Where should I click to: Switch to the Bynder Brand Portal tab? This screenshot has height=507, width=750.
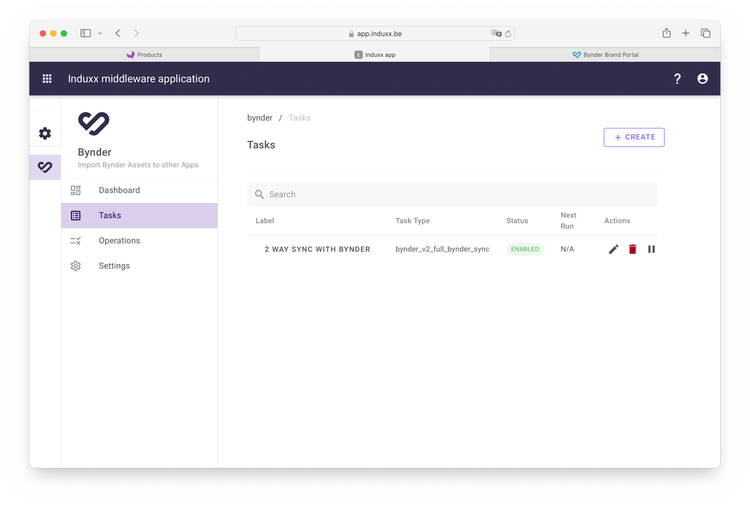tap(605, 55)
